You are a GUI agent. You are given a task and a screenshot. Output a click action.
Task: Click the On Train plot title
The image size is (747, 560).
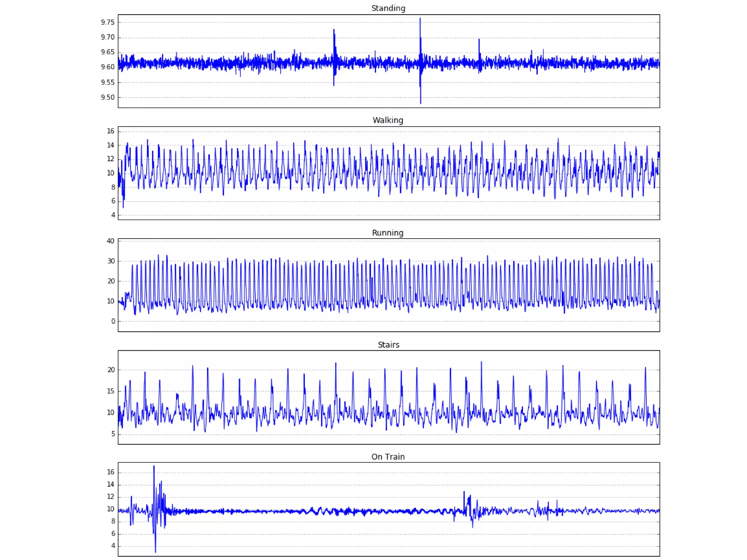click(388, 457)
